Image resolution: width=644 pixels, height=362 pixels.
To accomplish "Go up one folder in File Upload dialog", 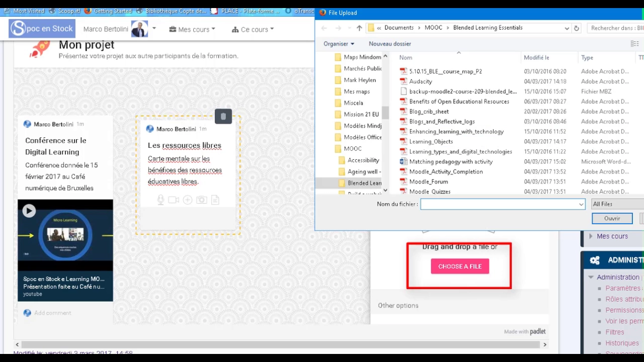I will (x=359, y=28).
